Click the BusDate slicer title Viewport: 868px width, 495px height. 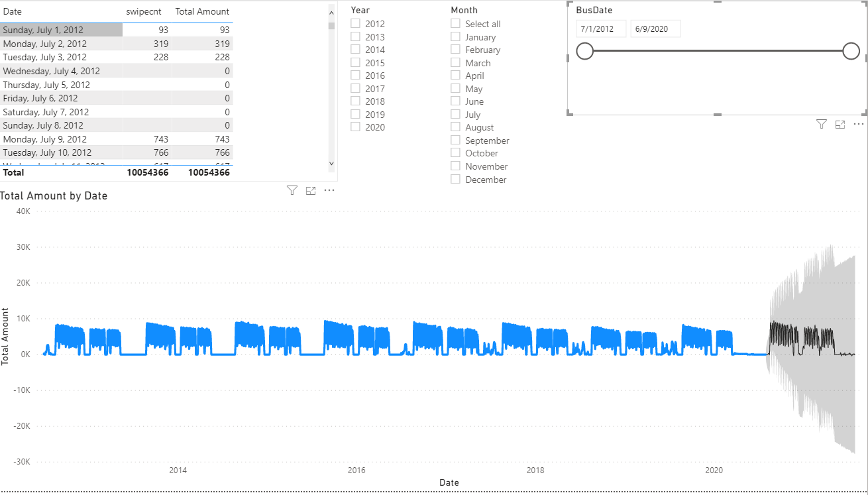[x=594, y=10]
